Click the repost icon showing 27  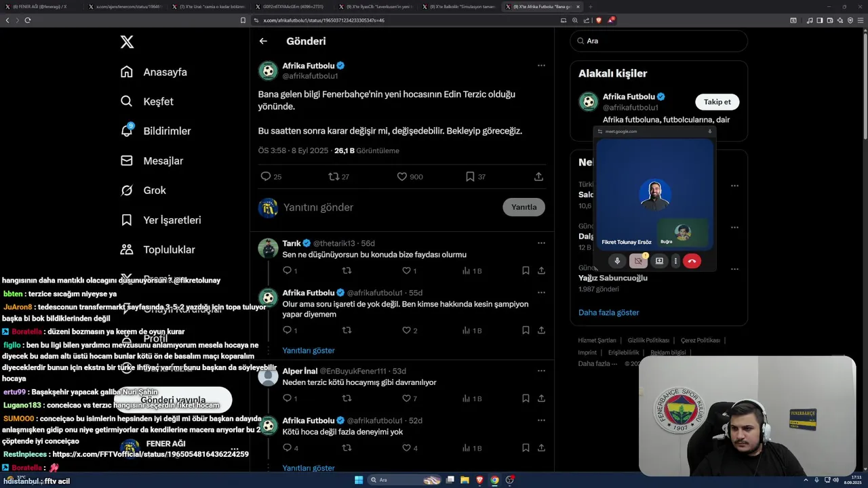click(x=334, y=176)
